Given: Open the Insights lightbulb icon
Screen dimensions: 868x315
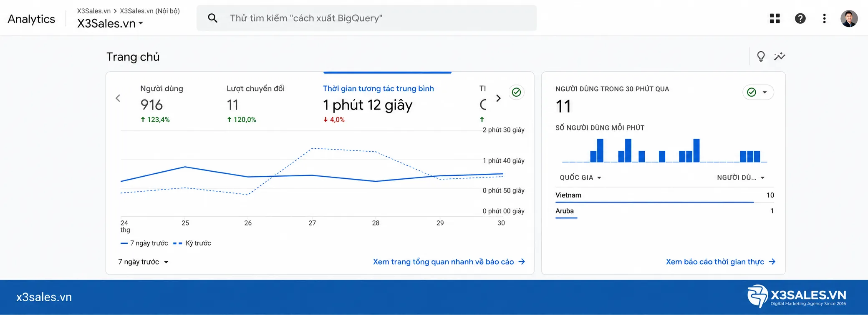Looking at the screenshot, I should pyautogui.click(x=761, y=56).
